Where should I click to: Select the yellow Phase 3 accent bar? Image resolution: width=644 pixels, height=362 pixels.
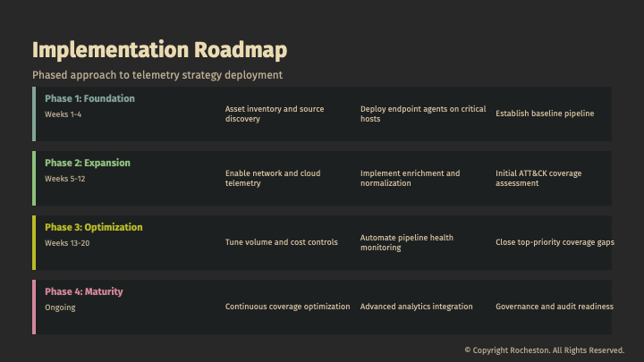pyautogui.click(x=34, y=242)
